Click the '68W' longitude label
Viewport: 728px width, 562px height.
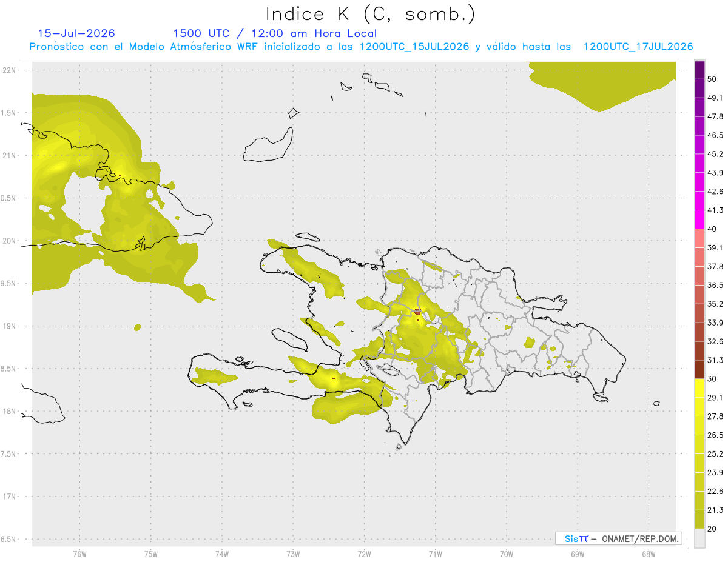pos(649,554)
